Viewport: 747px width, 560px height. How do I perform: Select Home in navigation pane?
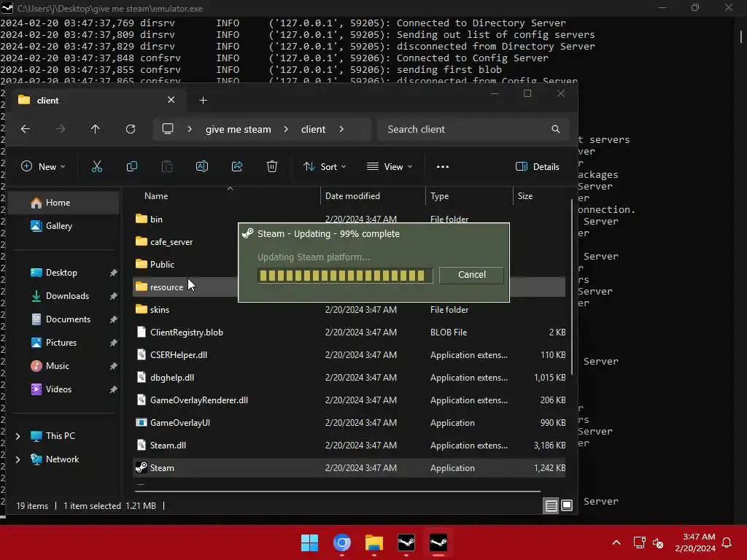coord(64,203)
